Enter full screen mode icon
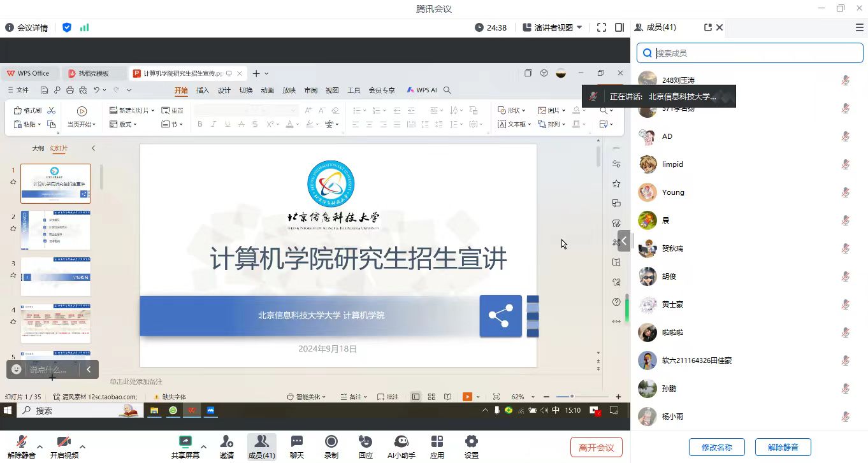The image size is (868, 463). (x=601, y=27)
